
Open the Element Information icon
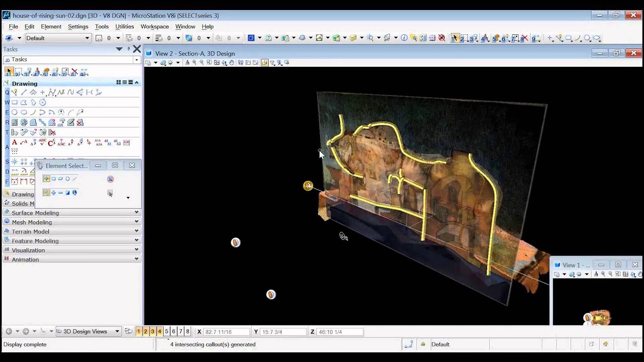[x=404, y=38]
